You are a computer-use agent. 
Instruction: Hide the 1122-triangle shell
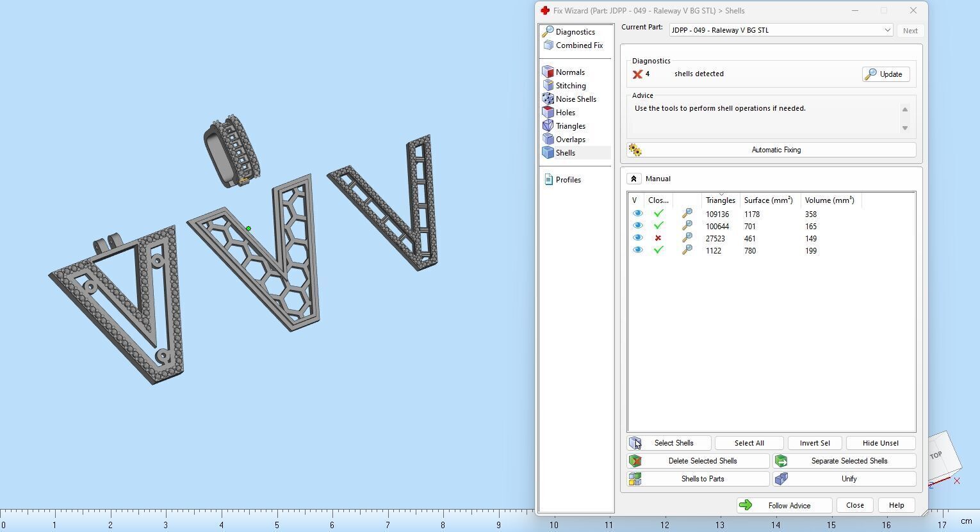click(637, 250)
